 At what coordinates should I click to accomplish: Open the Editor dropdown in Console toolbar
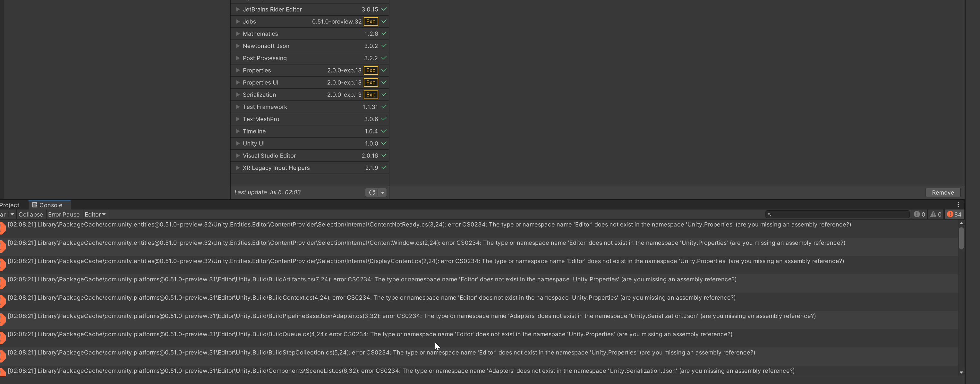95,215
